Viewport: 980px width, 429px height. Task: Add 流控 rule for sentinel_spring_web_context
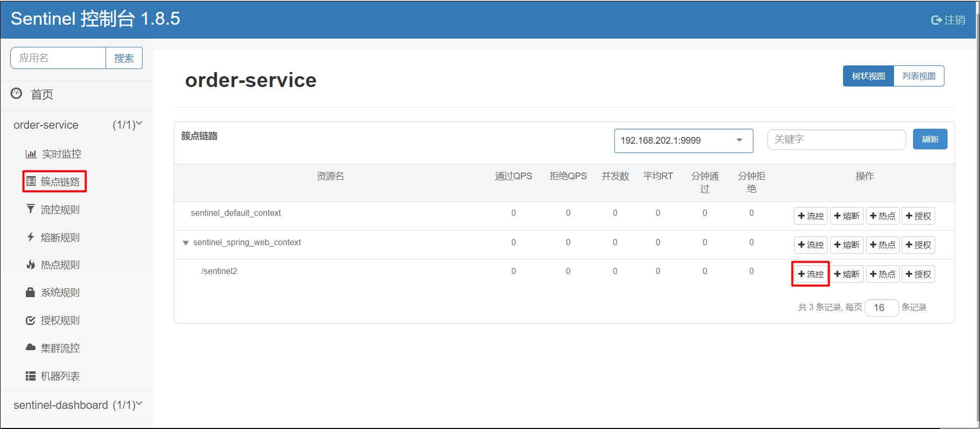point(811,245)
